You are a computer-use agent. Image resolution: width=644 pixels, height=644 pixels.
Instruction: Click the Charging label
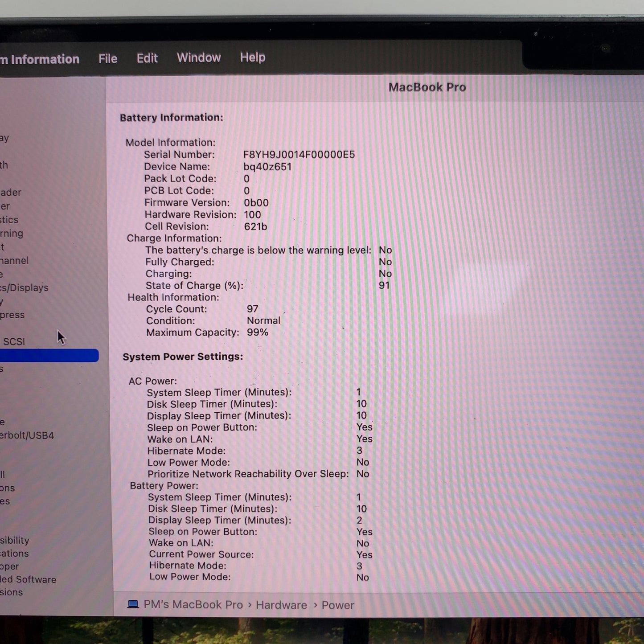168,274
